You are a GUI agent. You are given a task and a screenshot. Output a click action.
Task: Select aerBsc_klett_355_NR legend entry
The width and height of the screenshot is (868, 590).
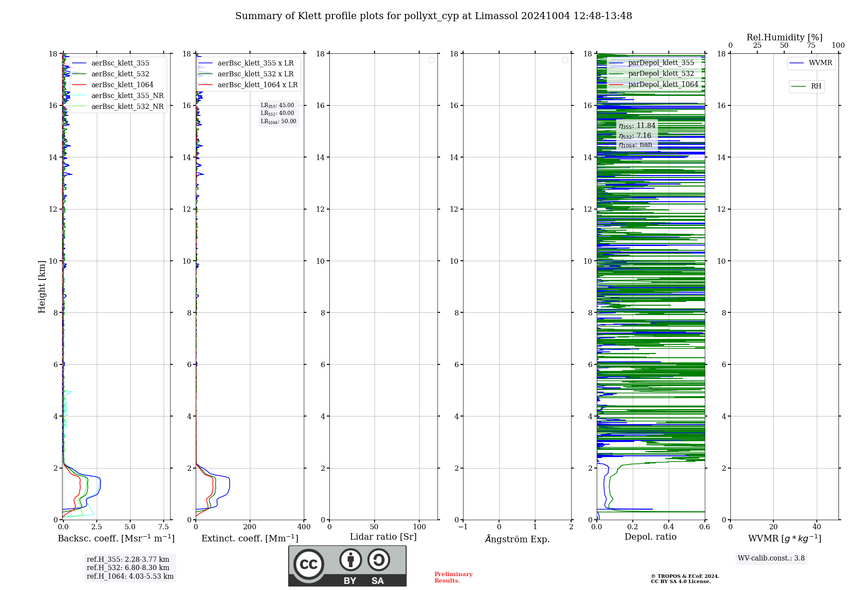[x=118, y=95]
